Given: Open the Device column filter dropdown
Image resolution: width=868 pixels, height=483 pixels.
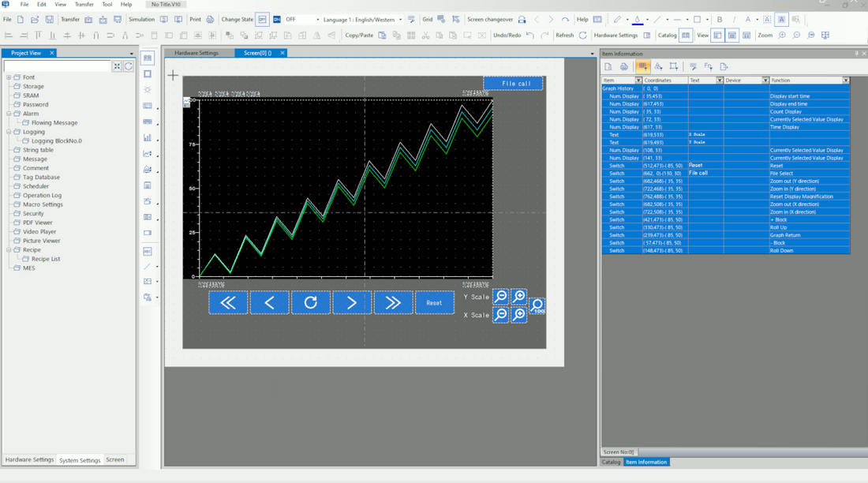Looking at the screenshot, I should coord(766,80).
